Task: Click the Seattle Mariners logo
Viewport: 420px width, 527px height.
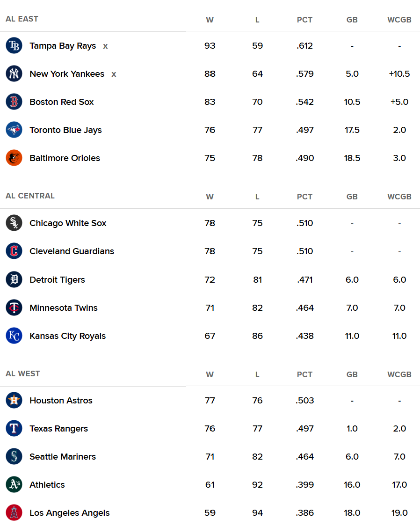Action: point(14,456)
